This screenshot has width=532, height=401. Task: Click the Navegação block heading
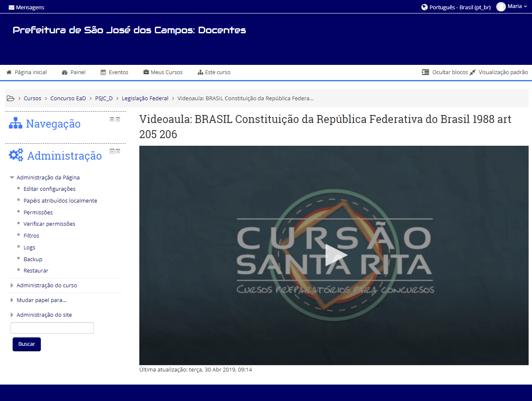point(53,124)
